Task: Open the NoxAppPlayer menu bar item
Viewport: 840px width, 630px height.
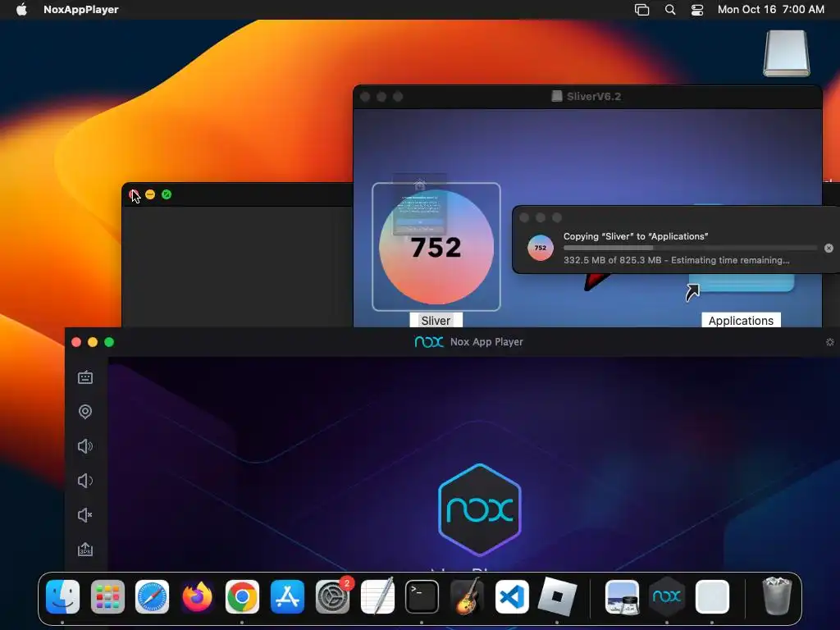Action: pyautogui.click(x=81, y=9)
